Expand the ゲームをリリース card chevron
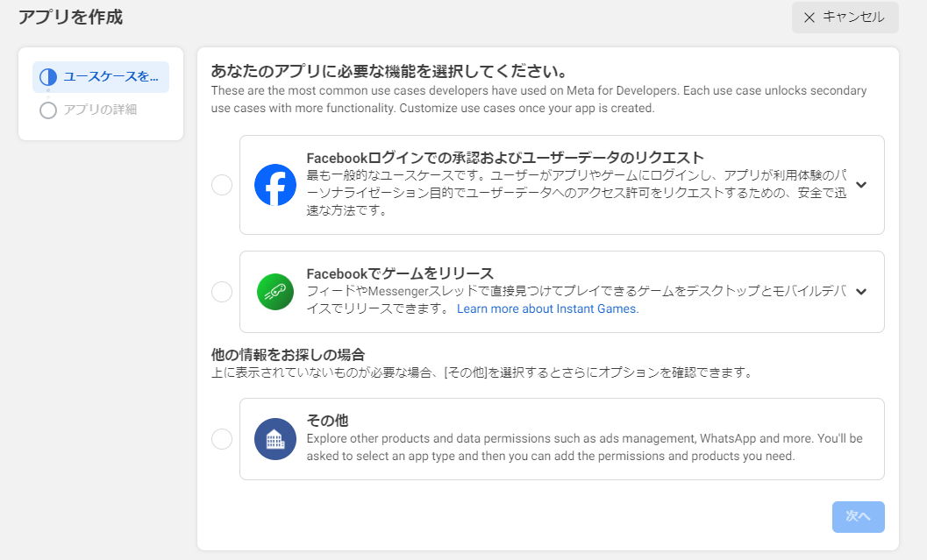The width and height of the screenshot is (927, 560). tap(861, 291)
